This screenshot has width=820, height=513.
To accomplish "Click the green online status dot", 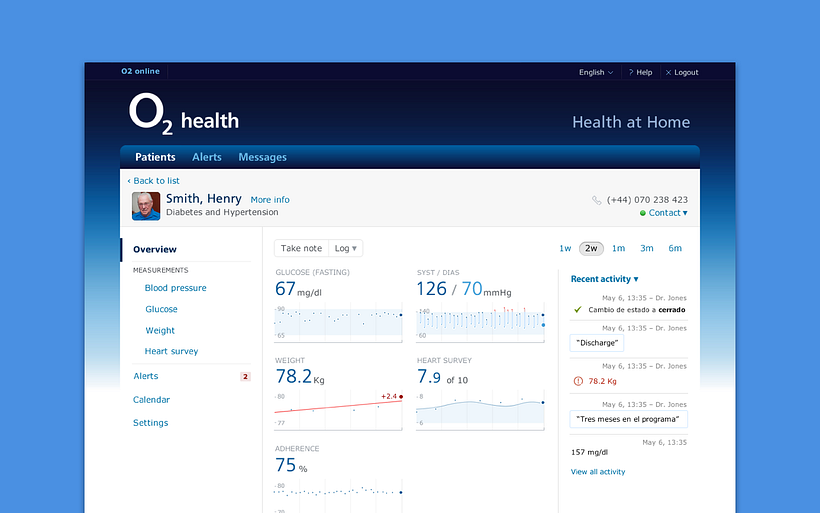I will [643, 213].
